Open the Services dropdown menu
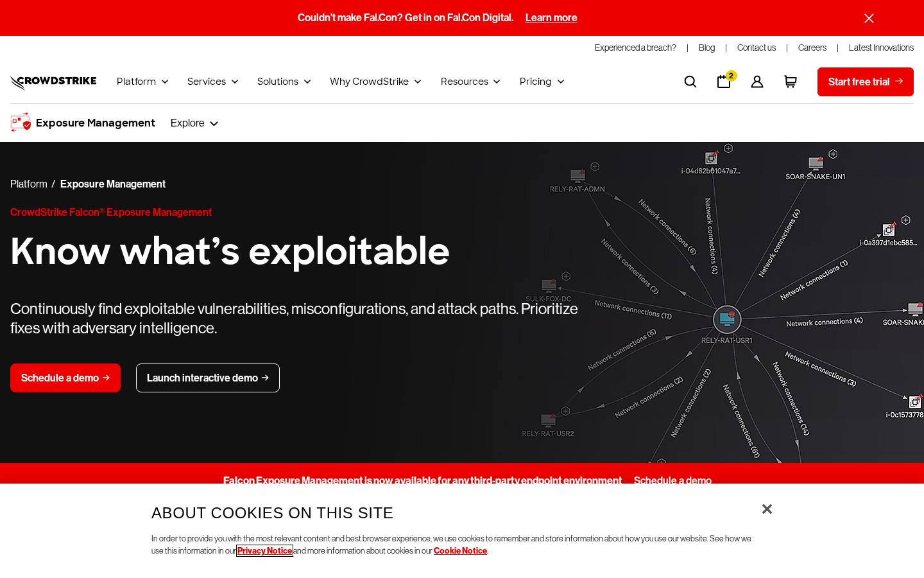 pyautogui.click(x=213, y=82)
